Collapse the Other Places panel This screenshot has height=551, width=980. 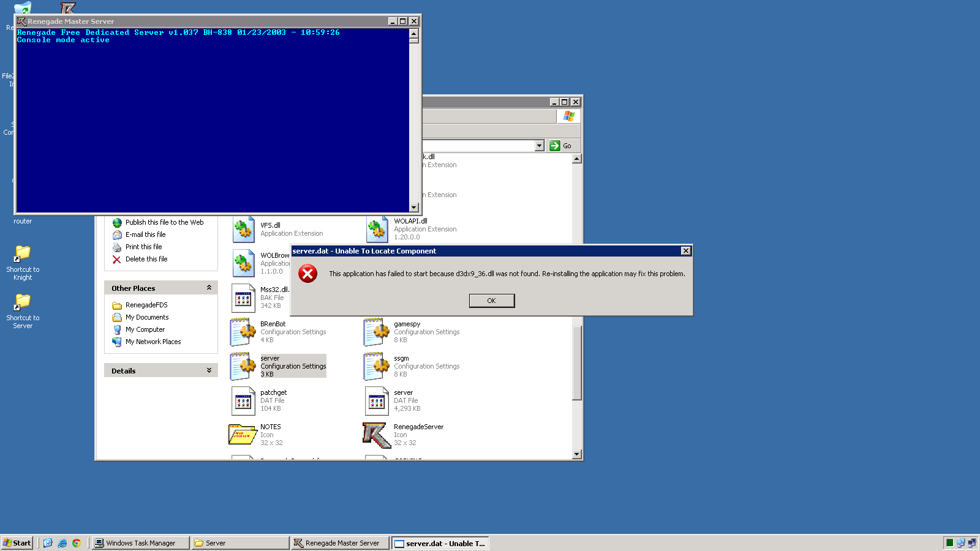coord(209,288)
